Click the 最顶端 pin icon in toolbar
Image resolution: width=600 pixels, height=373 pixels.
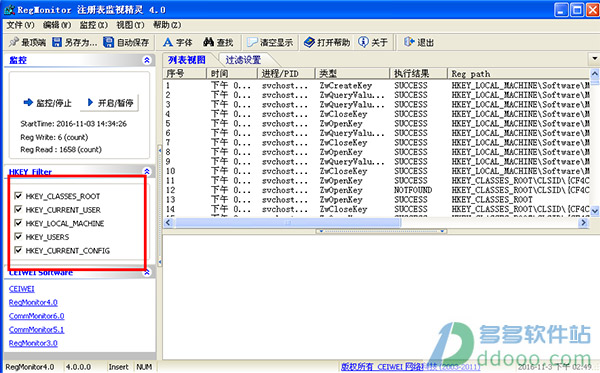point(14,42)
